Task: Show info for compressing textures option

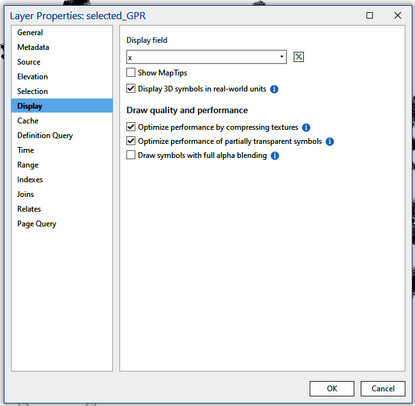Action: coord(306,127)
